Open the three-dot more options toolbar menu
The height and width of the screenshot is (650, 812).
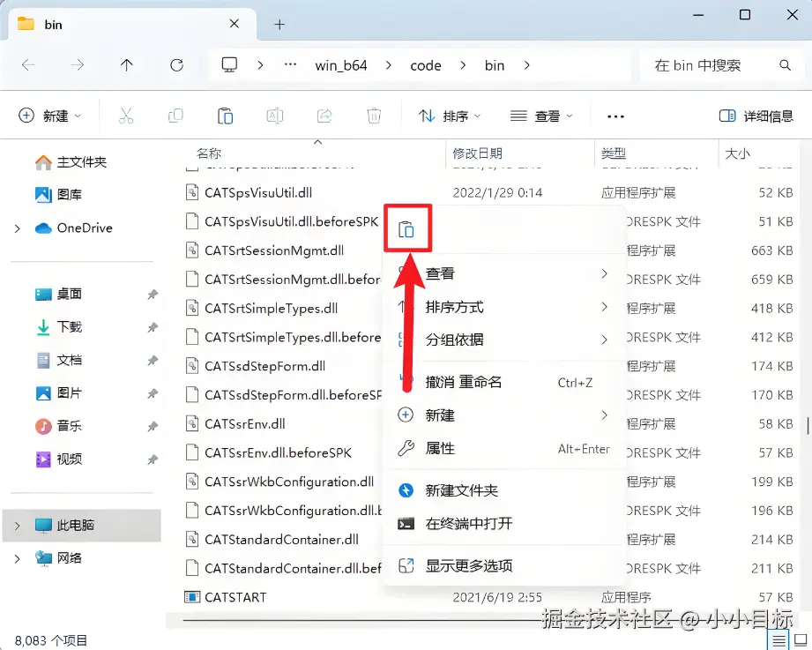click(x=615, y=116)
